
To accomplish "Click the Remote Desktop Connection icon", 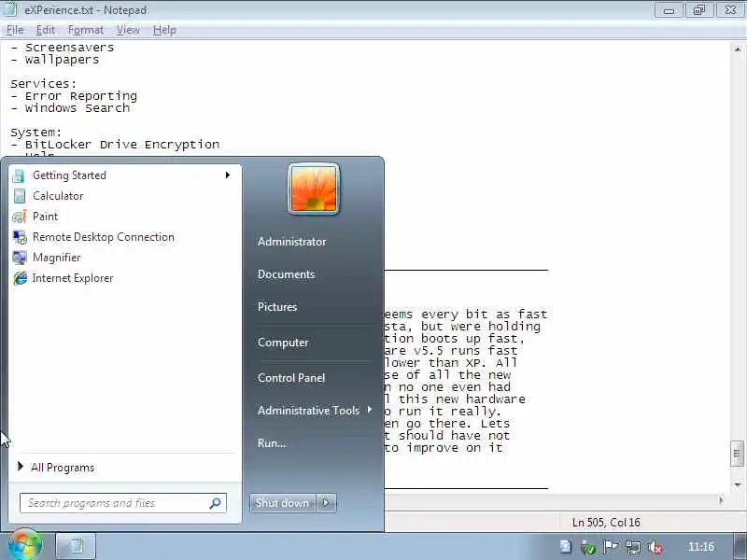I will 20,237.
